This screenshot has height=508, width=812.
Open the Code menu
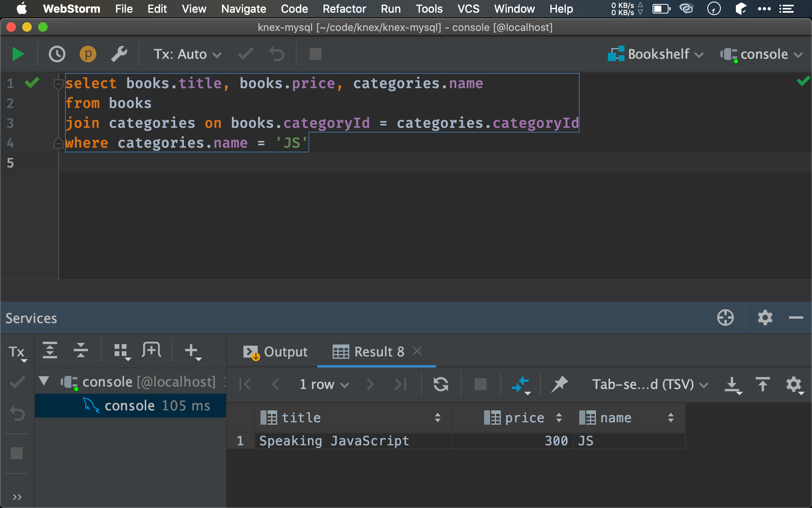coord(294,9)
